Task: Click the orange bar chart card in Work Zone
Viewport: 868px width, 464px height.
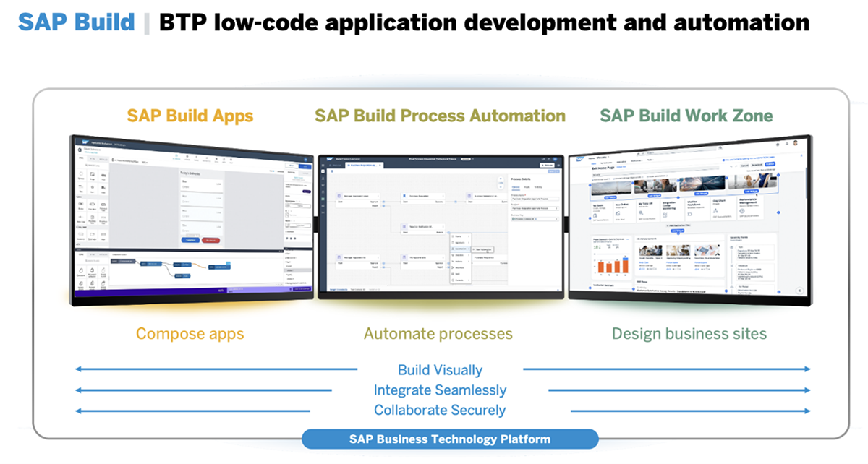Action: click(611, 257)
